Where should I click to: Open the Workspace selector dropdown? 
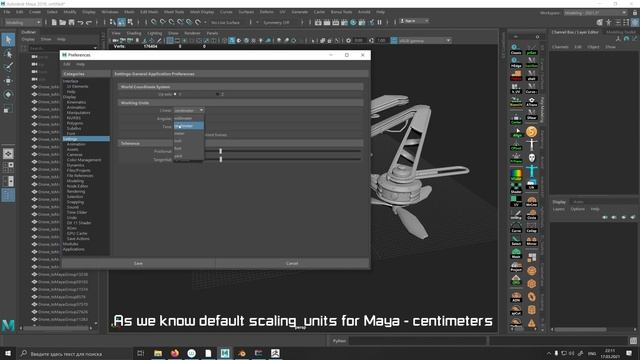pos(595,13)
